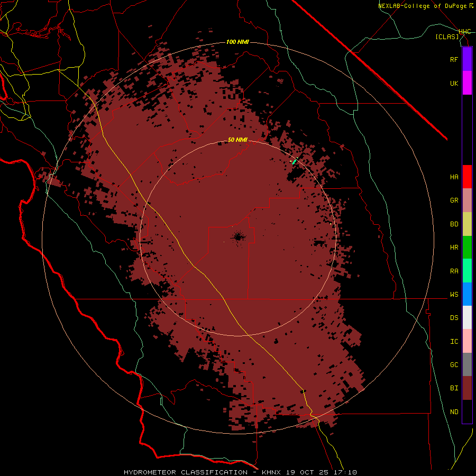The width and height of the screenshot is (476, 476).
Task: Click the IC light pink legend swatch
Action: [467, 341]
